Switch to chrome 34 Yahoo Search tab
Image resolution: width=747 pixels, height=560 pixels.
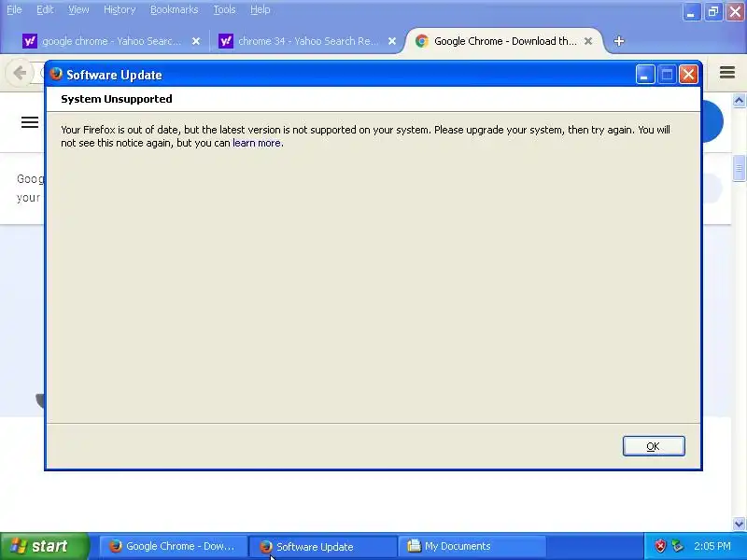307,41
